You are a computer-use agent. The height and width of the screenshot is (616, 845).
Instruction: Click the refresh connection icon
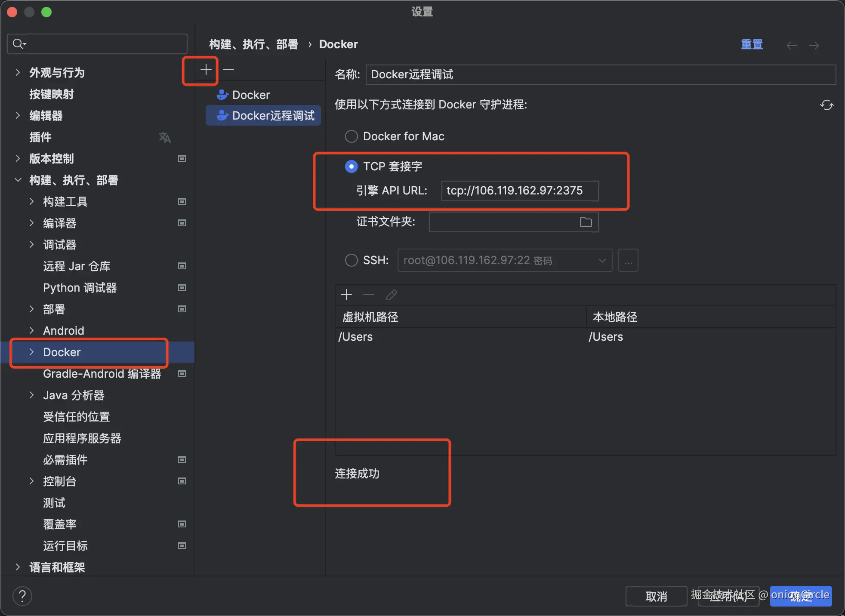click(826, 105)
